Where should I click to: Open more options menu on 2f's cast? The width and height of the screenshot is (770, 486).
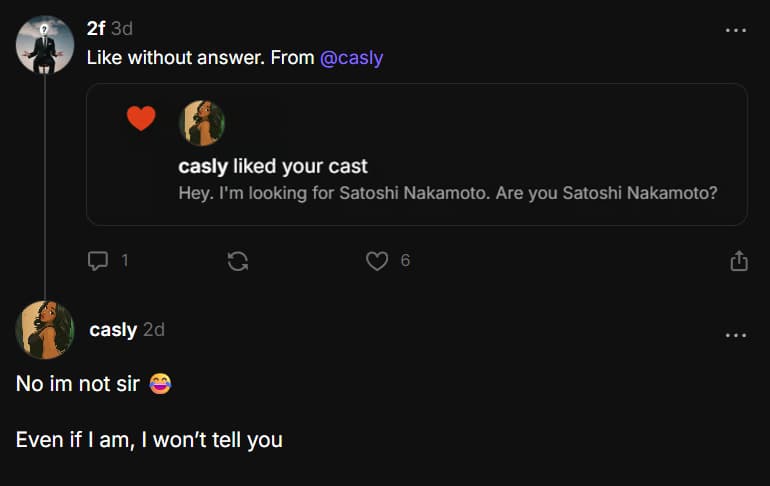tap(735, 31)
